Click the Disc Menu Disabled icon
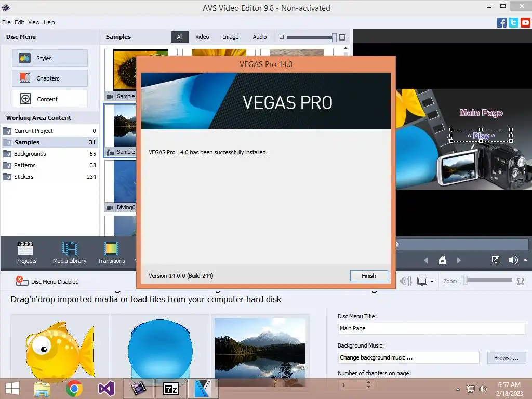 click(22, 281)
